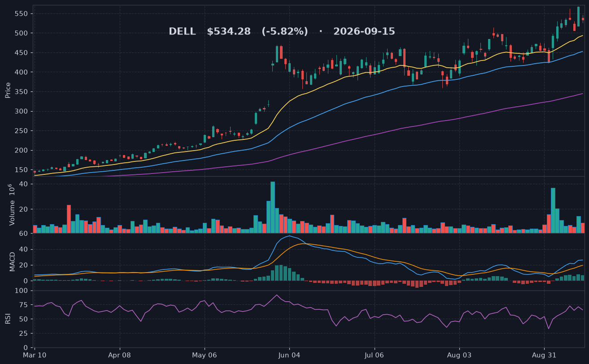
Task: Click the MACD line peak near Jun 04
Action: click(x=289, y=236)
